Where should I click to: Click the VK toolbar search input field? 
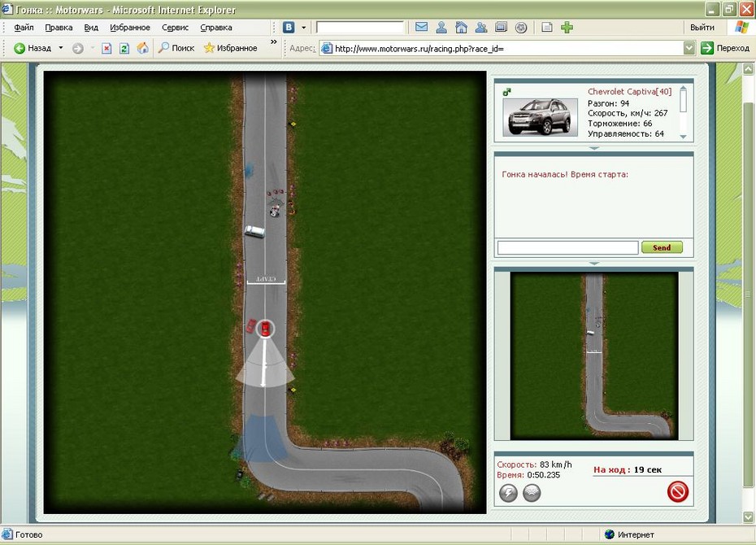pos(359,28)
